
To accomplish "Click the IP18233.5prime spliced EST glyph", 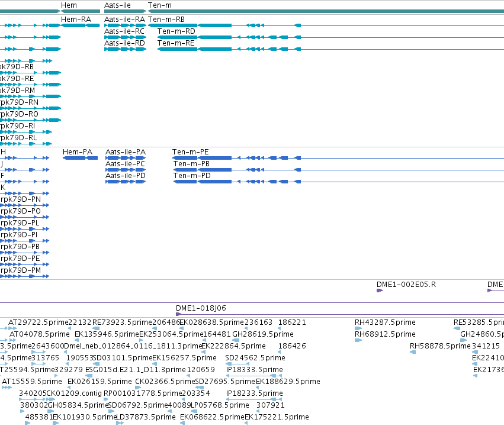I will coord(254,399).
